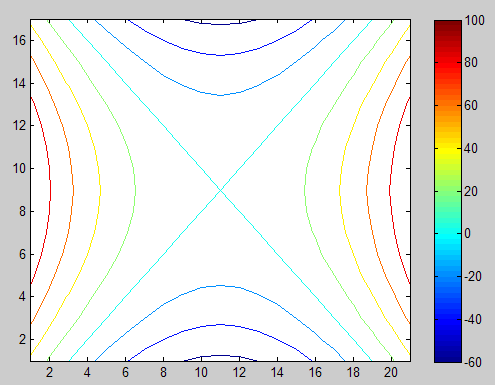
Task: Click colorbar tick label 80
Action: coord(471,62)
